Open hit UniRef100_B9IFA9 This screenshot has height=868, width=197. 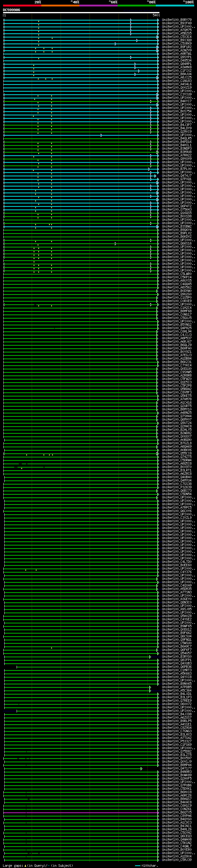pos(177,23)
